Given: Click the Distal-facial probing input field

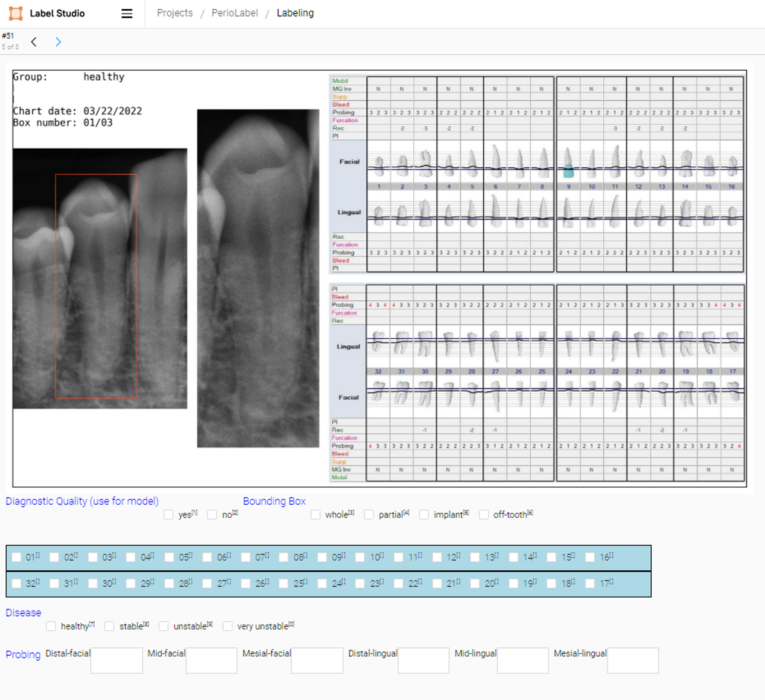Looking at the screenshot, I should click(x=116, y=660).
